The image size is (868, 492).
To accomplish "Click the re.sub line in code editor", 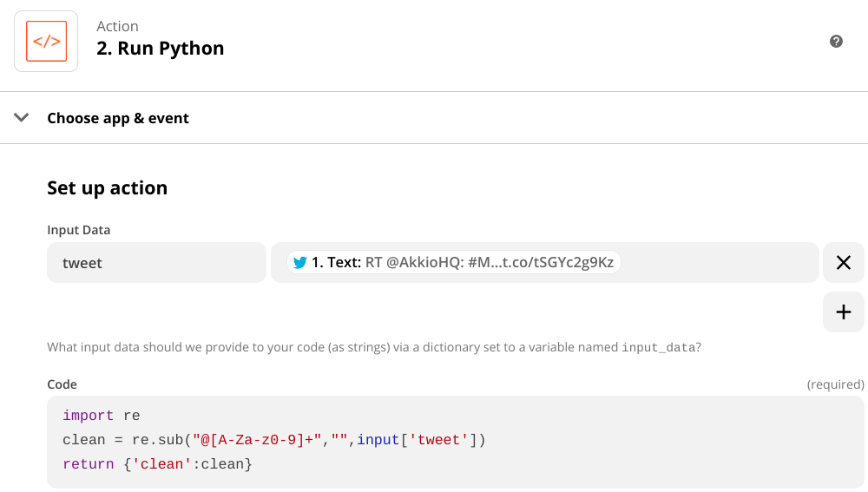I will 273,440.
